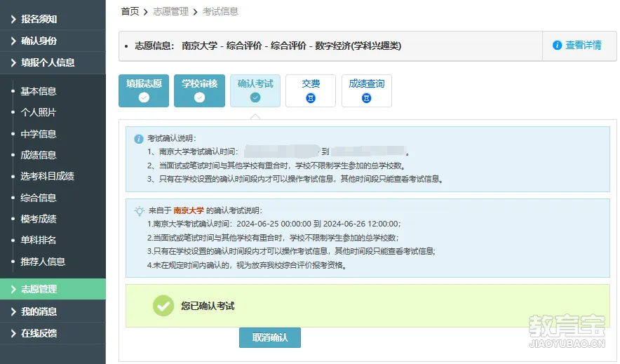Image resolution: width=620 pixels, height=364 pixels.
Task: Click the hourglass icon under 成绩查询
Action: [367, 98]
